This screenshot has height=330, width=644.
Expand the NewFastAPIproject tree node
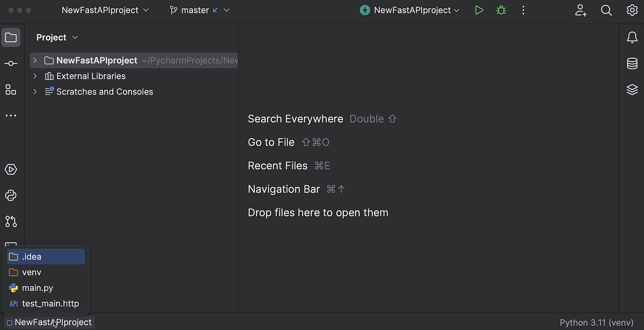(x=35, y=60)
